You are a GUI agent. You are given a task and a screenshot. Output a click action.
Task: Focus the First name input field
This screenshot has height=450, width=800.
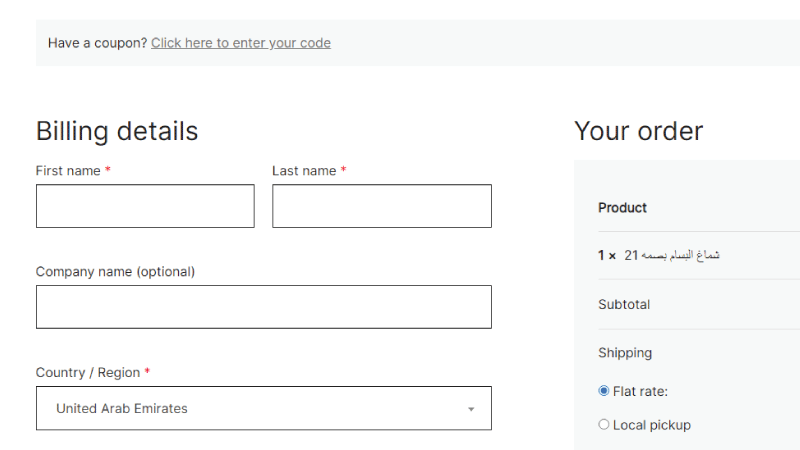pos(145,206)
